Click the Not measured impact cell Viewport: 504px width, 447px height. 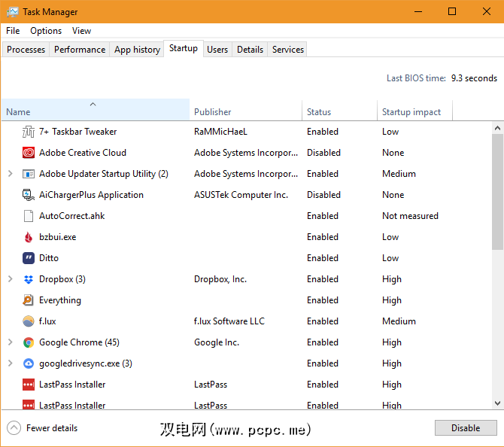(410, 216)
